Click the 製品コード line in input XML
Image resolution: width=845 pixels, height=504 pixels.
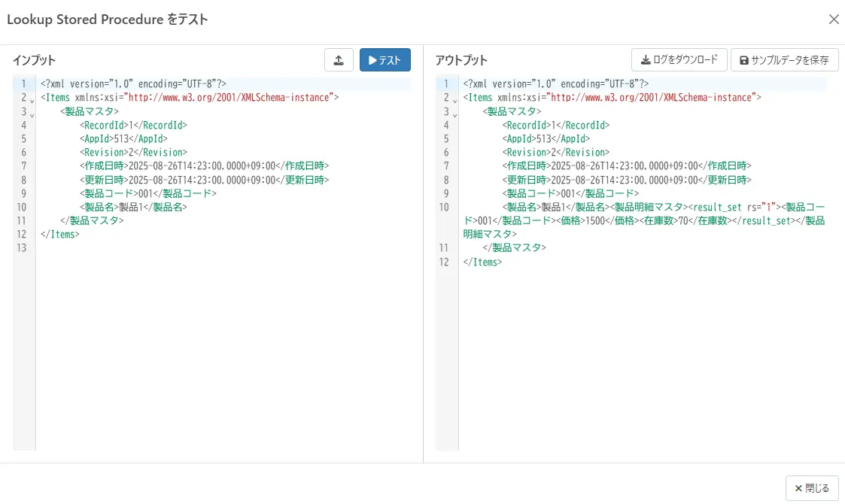click(x=147, y=193)
